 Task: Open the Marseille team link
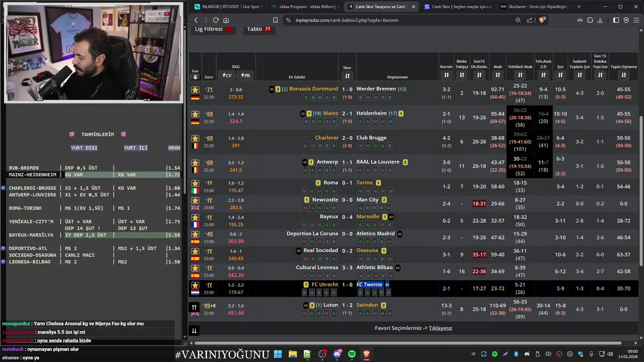(368, 217)
